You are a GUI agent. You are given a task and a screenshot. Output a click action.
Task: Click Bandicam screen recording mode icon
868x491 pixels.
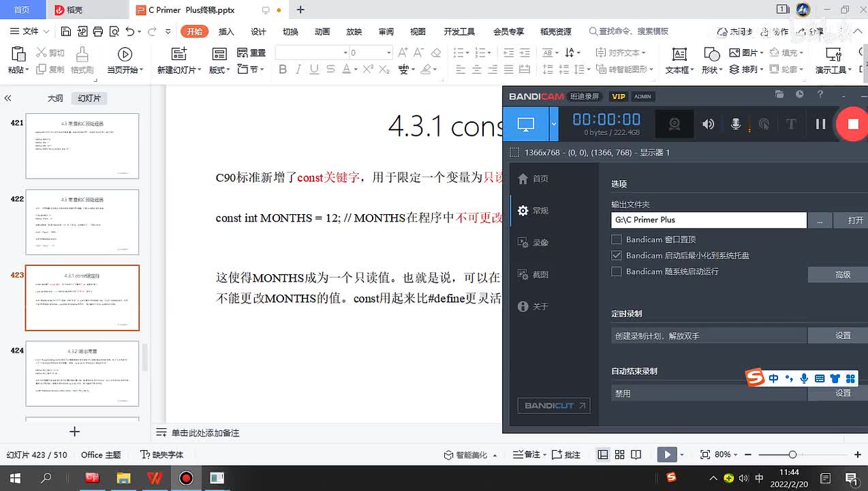525,124
